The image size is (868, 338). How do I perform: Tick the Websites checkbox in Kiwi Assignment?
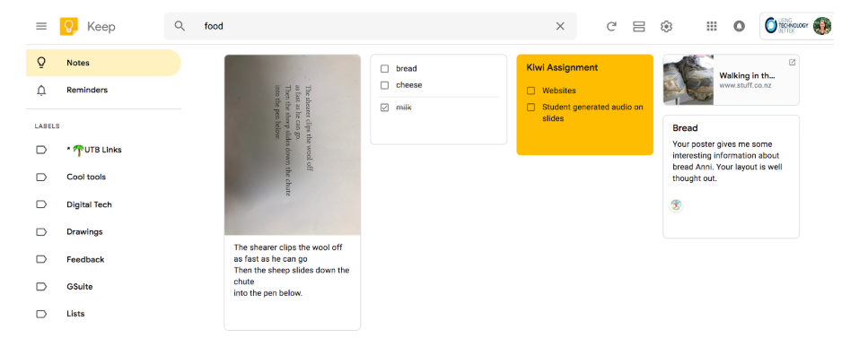coord(530,91)
